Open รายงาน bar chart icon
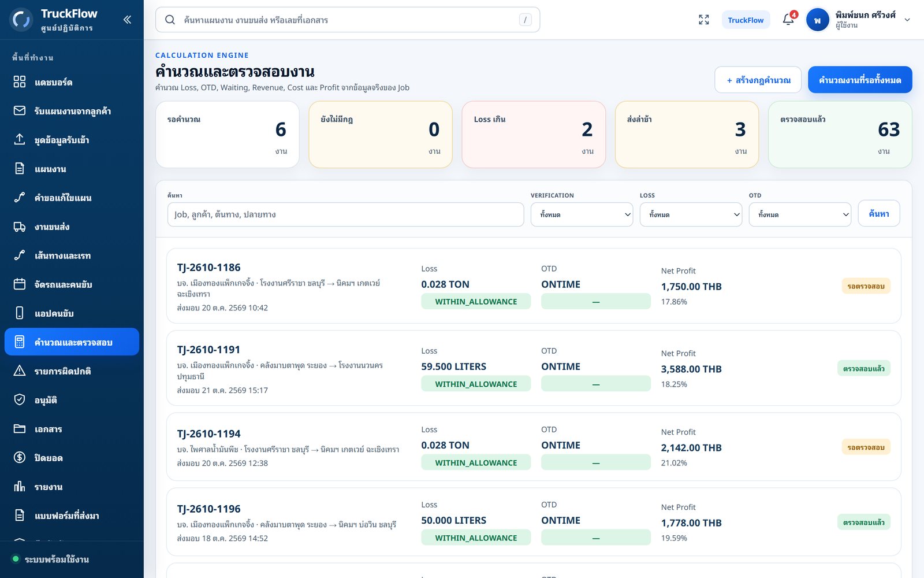Screen dimensions: 924x578 click(20, 487)
